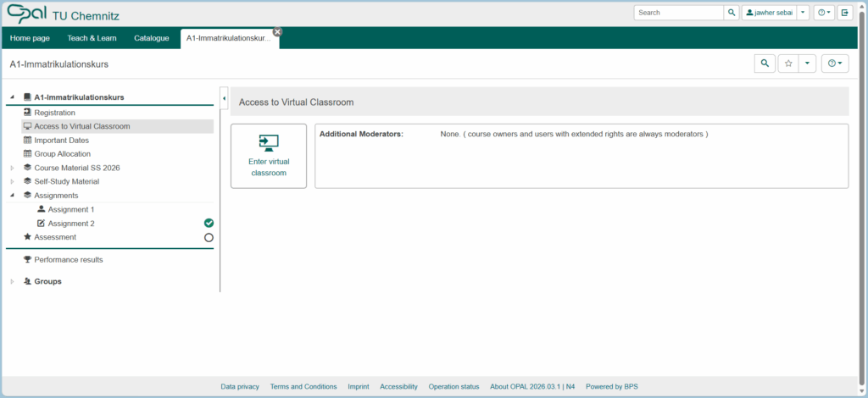Click into the Search input field

(x=678, y=13)
